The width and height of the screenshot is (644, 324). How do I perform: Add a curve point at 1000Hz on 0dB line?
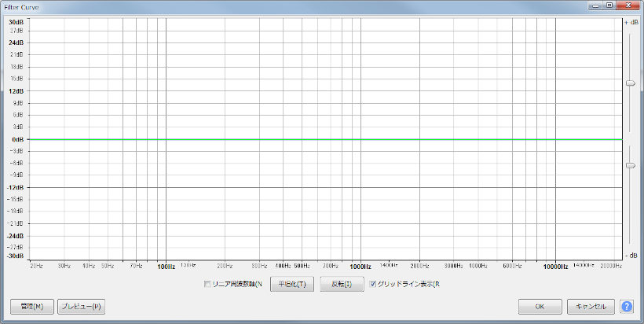coord(361,139)
